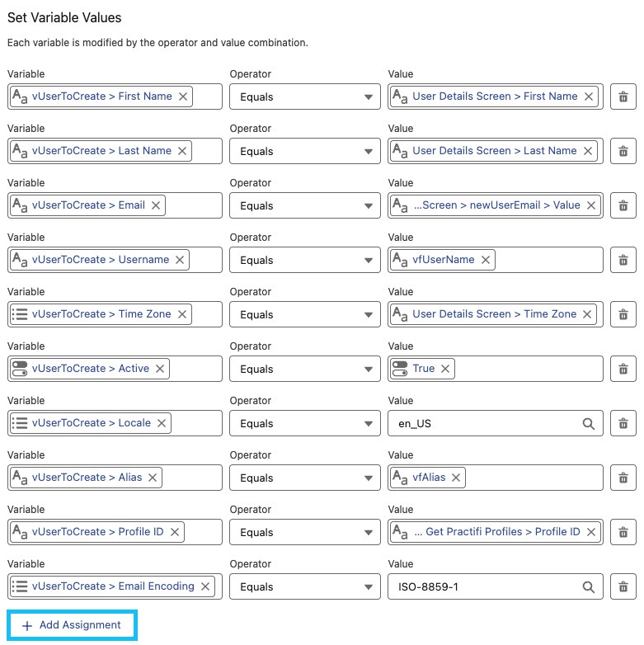Delete the First Name assignment row

(623, 97)
